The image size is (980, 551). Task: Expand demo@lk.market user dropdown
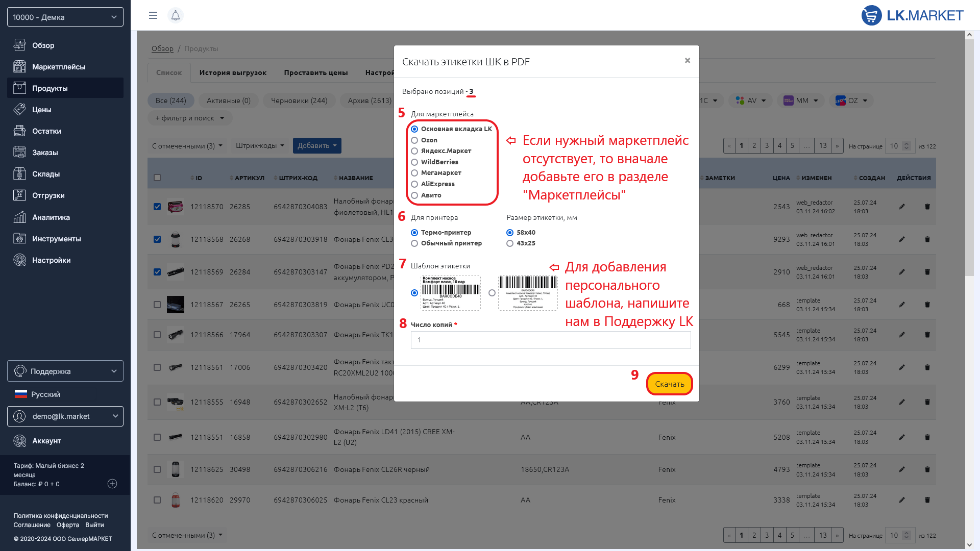coord(65,416)
